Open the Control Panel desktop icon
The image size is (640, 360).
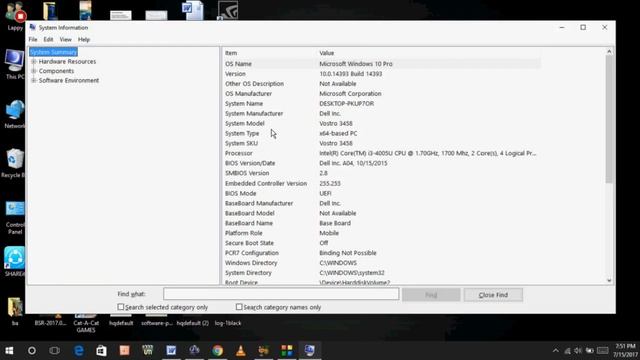click(x=15, y=217)
